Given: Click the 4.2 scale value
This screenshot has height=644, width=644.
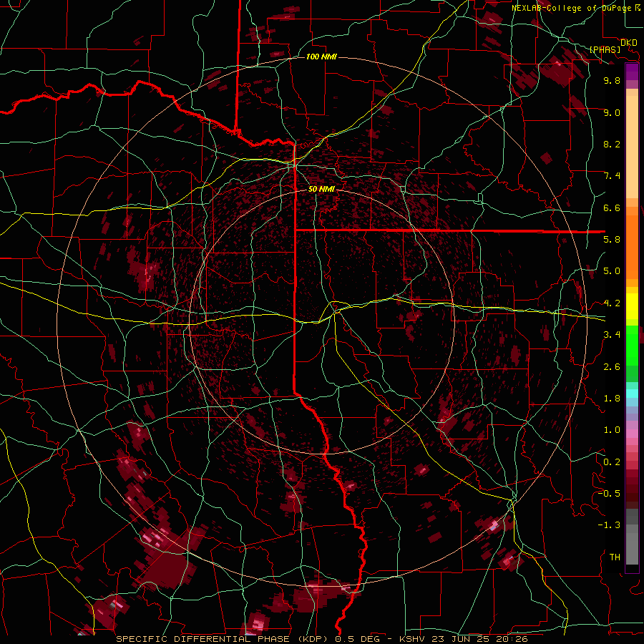Looking at the screenshot, I should click(612, 303).
